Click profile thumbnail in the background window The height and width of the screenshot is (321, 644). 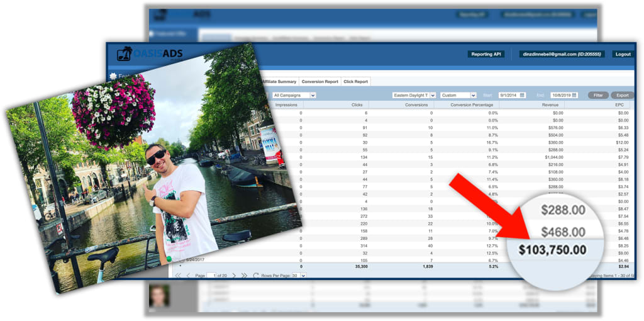[x=158, y=296]
